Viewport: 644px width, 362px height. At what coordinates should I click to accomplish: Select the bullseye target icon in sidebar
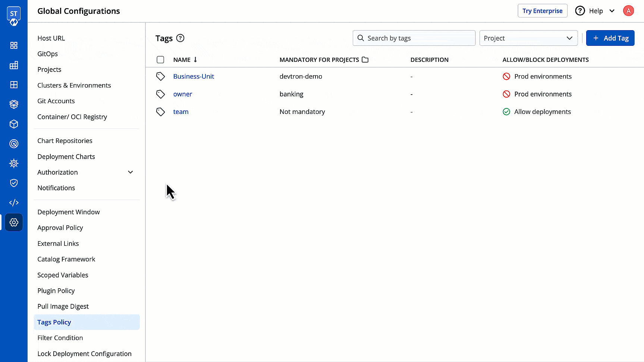pos(14,144)
